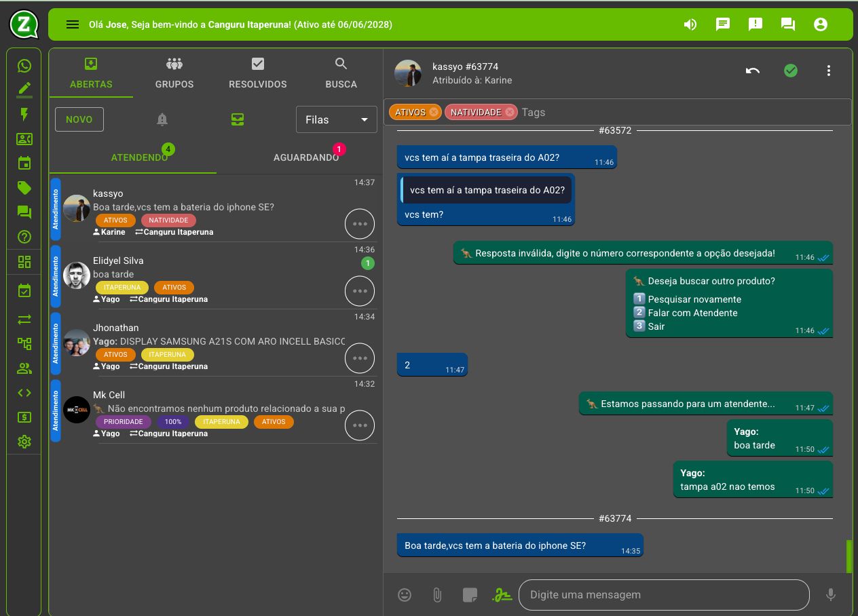Mark the kassyo ticket as resolved

click(x=790, y=71)
